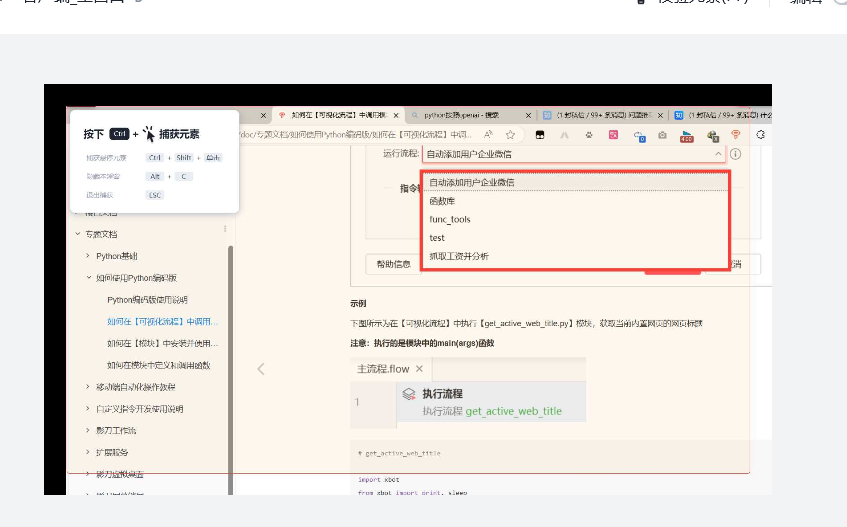Click the three-dot handle beside 专题文档
847x527 pixels.
[224, 230]
